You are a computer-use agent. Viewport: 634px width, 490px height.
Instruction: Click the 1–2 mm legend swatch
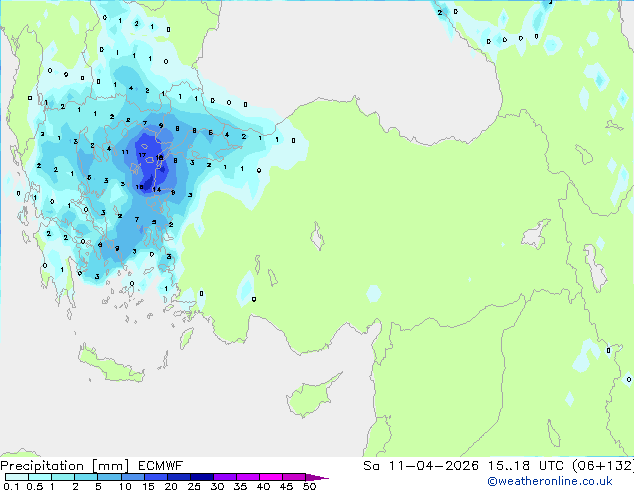(x=63, y=477)
